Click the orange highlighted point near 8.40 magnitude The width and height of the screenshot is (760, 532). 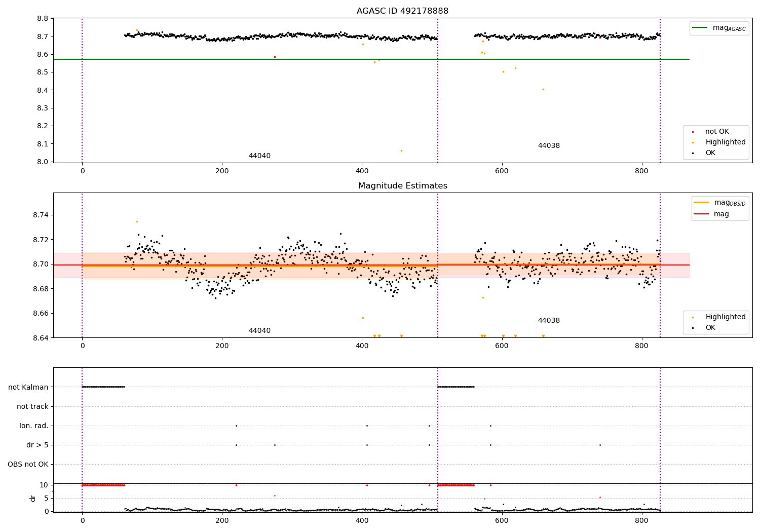(x=543, y=89)
